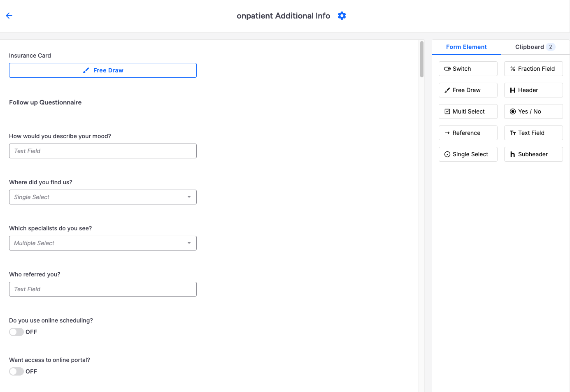Enable the online portal access switch
Screen dimensions: 570x392
(x=16, y=371)
